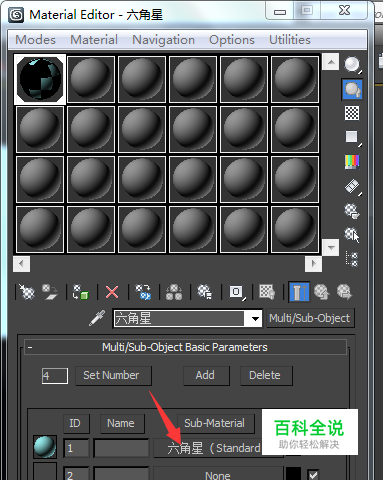383x480 pixels.
Task: Click the ID column header button
Action: [x=76, y=423]
